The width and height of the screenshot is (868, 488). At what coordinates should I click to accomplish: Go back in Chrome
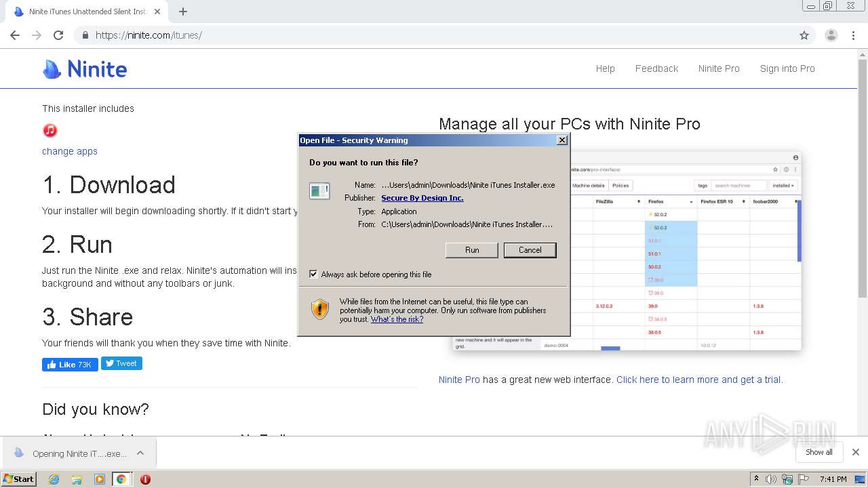pos(15,35)
